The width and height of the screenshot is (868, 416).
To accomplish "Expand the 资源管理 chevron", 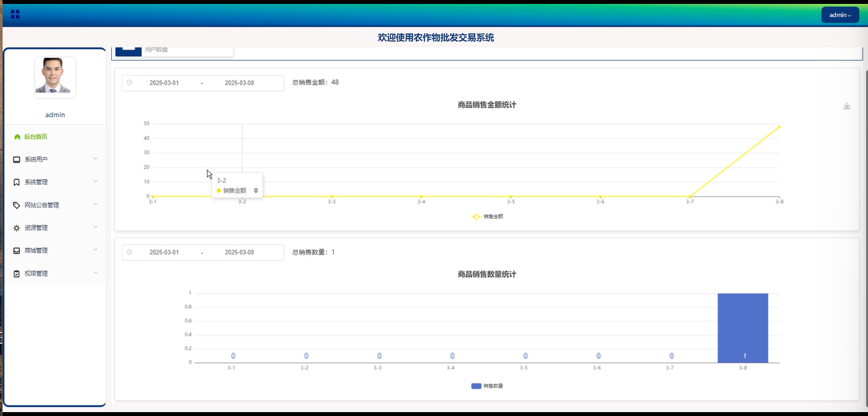I will (x=96, y=227).
